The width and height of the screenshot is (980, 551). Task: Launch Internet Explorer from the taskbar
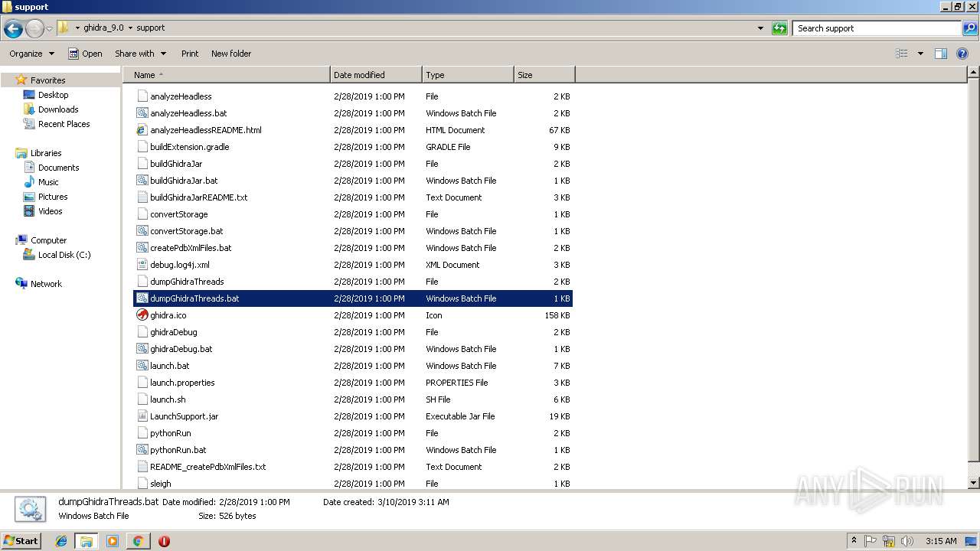tap(61, 541)
